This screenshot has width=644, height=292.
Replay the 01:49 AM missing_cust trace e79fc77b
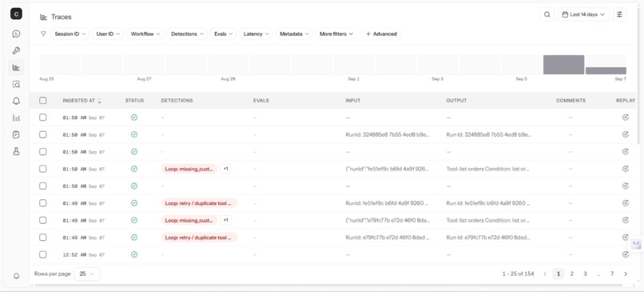(x=625, y=221)
